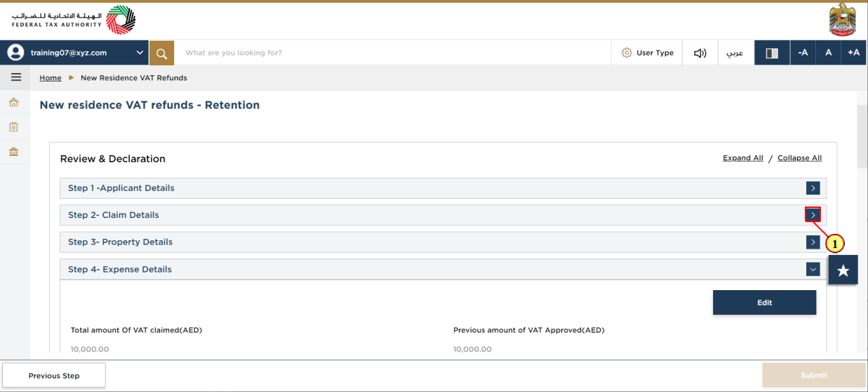Open the User Type menu

click(647, 53)
